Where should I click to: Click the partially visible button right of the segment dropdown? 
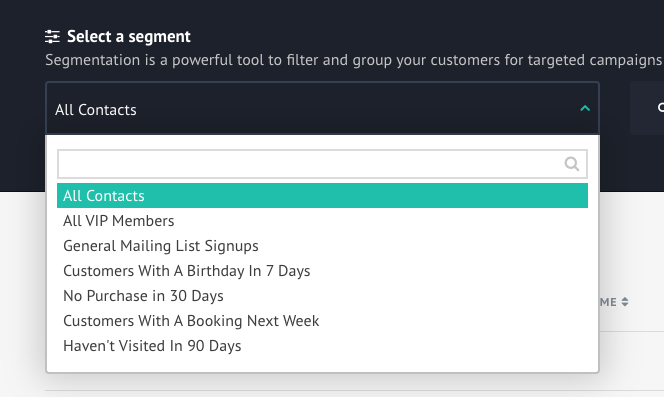(647, 108)
